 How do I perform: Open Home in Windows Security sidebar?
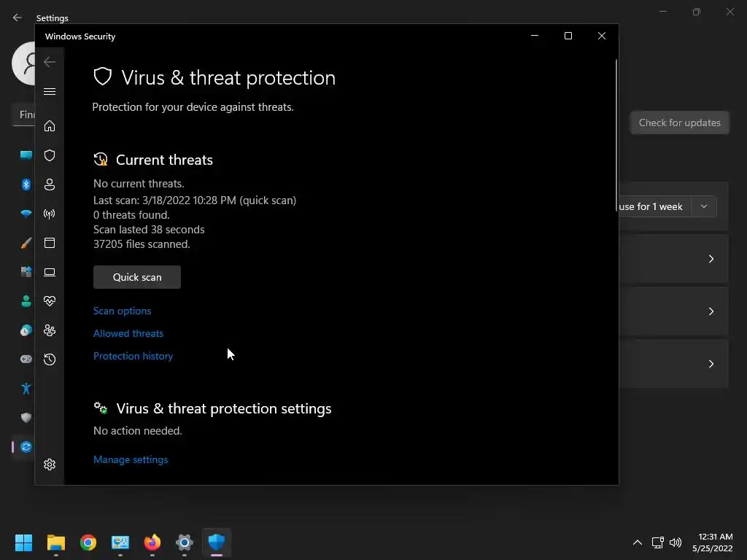50,125
